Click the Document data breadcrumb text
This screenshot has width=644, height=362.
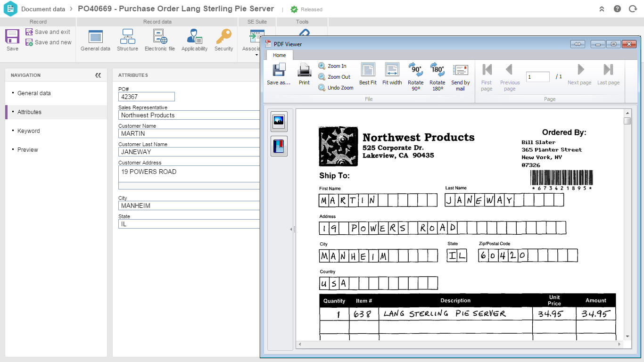point(43,9)
